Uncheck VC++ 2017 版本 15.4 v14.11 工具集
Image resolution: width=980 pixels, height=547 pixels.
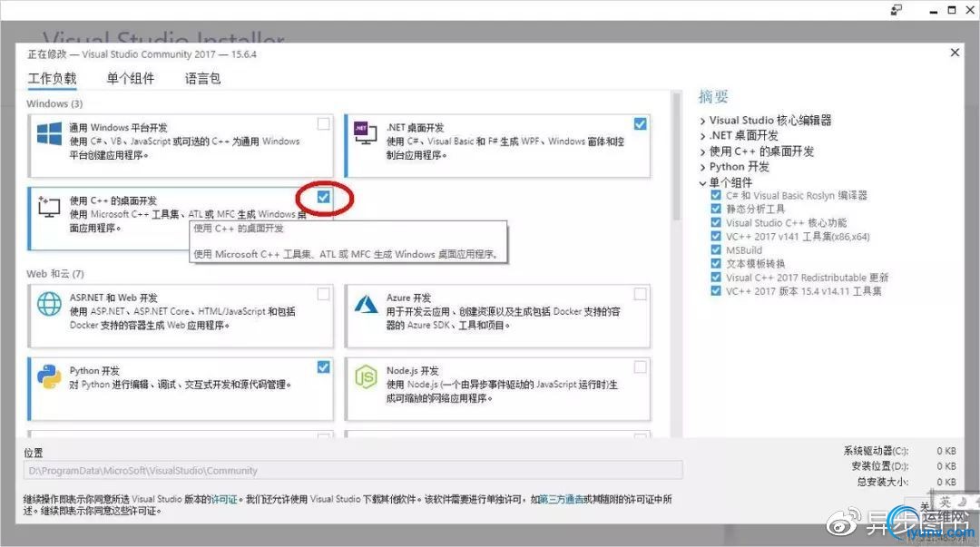tap(716, 290)
